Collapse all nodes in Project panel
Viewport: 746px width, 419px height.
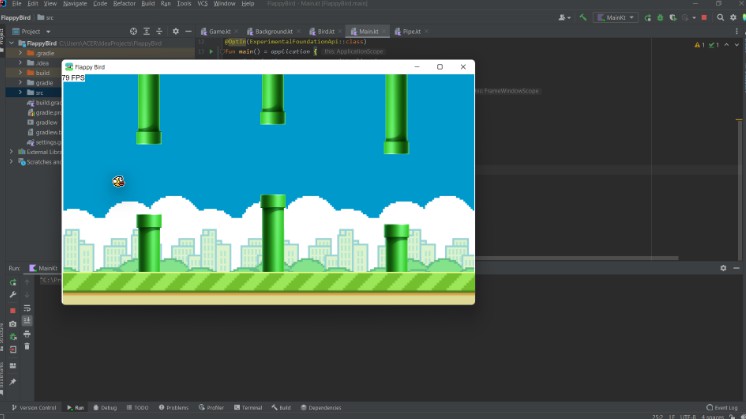click(x=159, y=31)
